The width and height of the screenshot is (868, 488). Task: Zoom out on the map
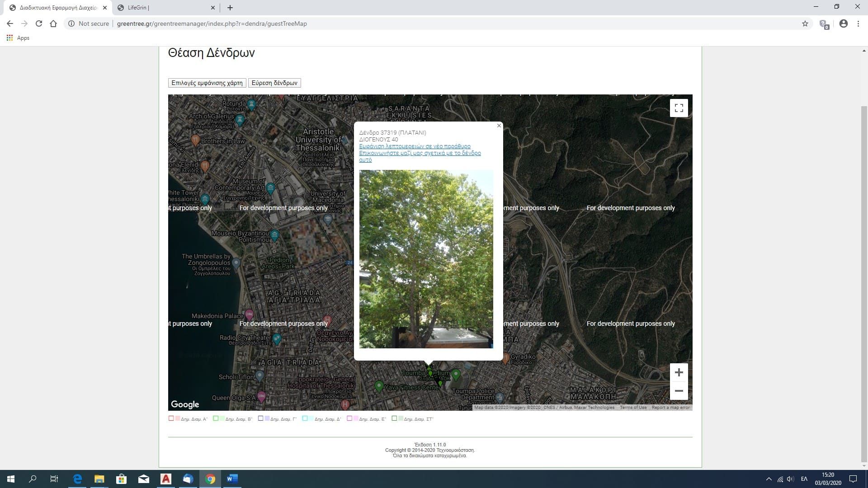point(679,391)
